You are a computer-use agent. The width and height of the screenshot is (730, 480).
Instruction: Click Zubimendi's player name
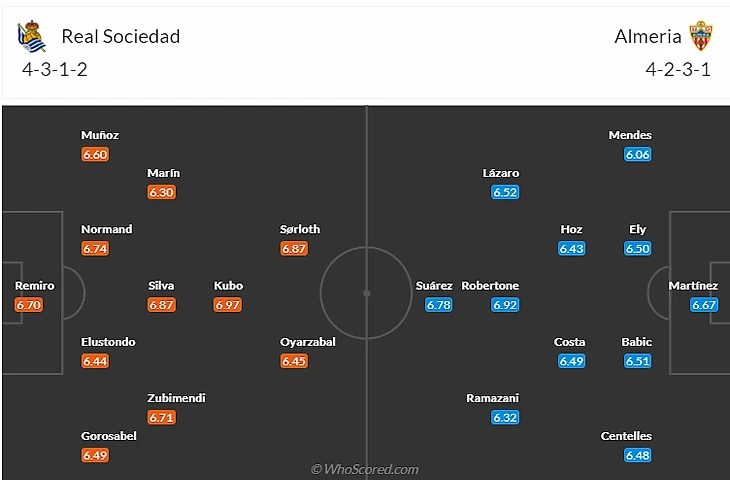pos(176,398)
